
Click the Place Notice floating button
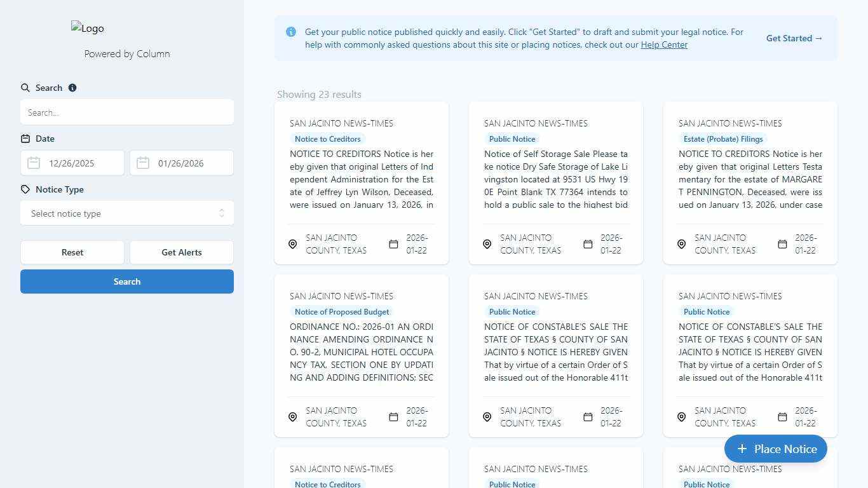point(775,449)
